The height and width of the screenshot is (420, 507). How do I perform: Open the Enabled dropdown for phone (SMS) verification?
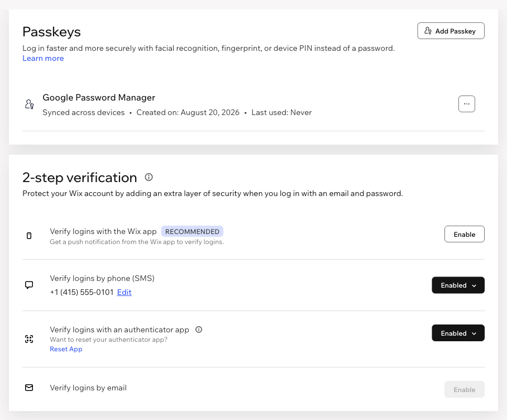coord(458,285)
